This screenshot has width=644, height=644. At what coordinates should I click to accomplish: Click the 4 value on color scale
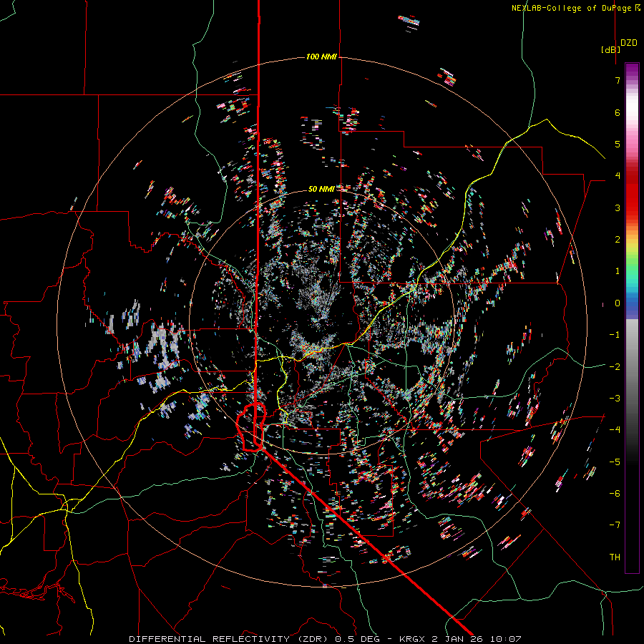tap(618, 176)
